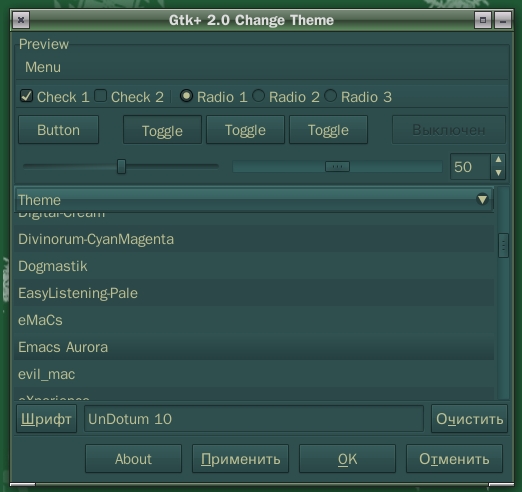Close the Change Theme window

(21, 20)
